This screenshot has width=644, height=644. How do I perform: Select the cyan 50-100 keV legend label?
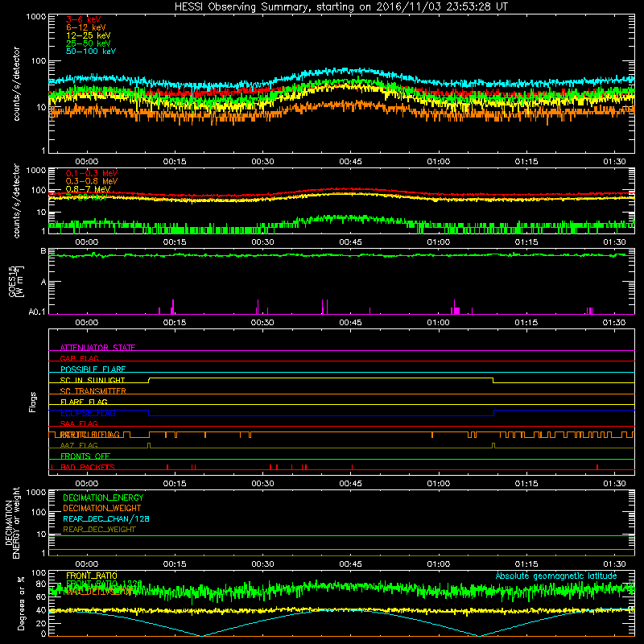pos(91,52)
